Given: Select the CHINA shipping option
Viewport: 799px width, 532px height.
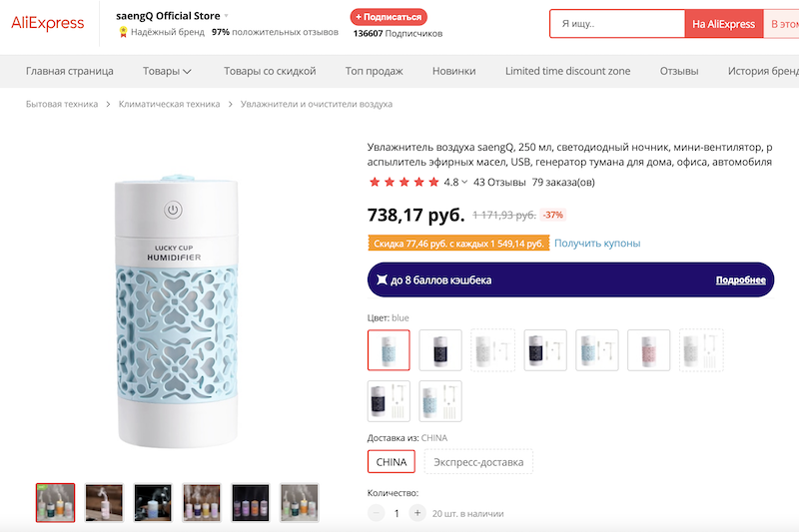Looking at the screenshot, I should 392,462.
